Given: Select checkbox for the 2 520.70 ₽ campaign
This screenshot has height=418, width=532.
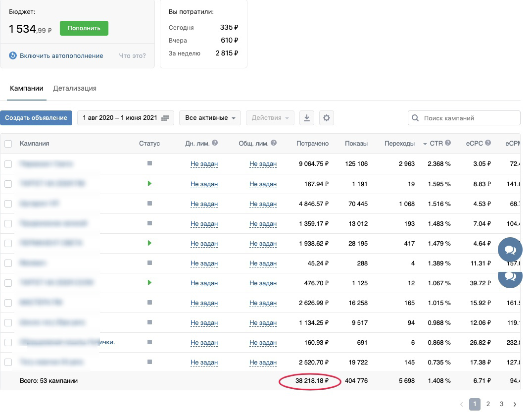Looking at the screenshot, I should pyautogui.click(x=8, y=363).
